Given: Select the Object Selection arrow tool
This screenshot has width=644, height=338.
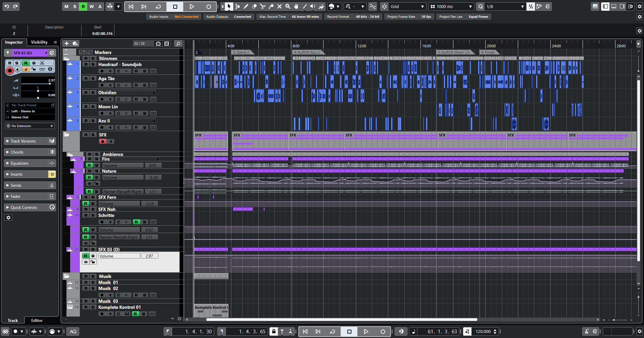Looking at the screenshot, I should (x=229, y=6).
